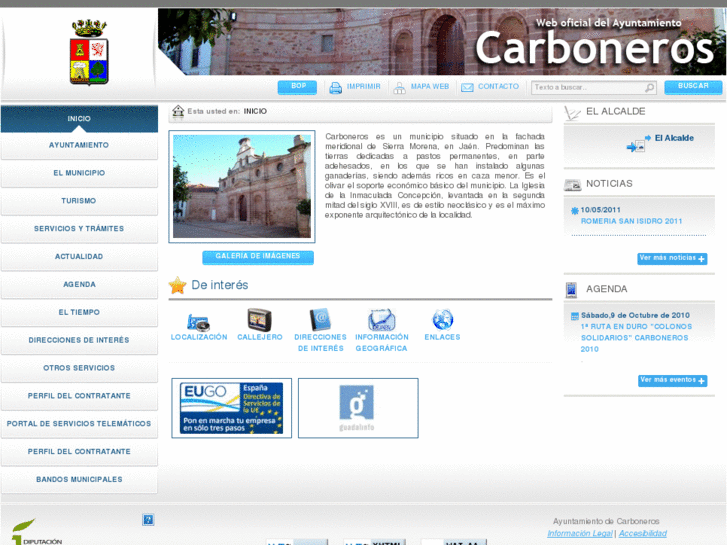Open the Turismo menu item

pos(79,201)
